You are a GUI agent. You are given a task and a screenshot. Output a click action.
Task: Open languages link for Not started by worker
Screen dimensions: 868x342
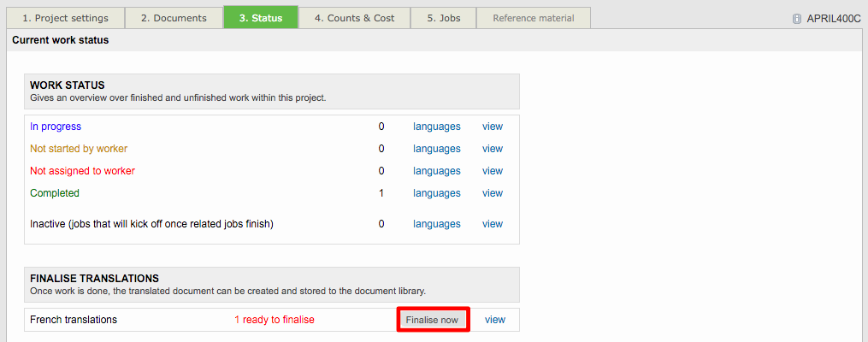coord(436,149)
